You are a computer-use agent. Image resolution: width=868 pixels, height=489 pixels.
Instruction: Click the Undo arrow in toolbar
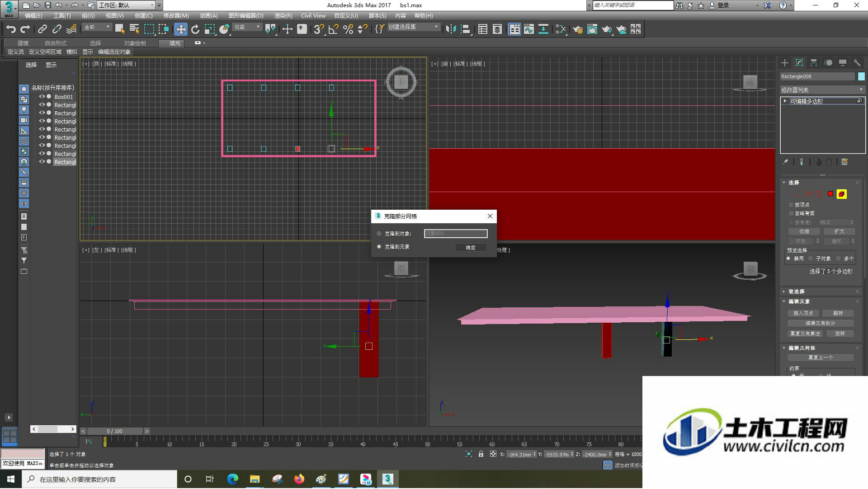click(x=11, y=29)
